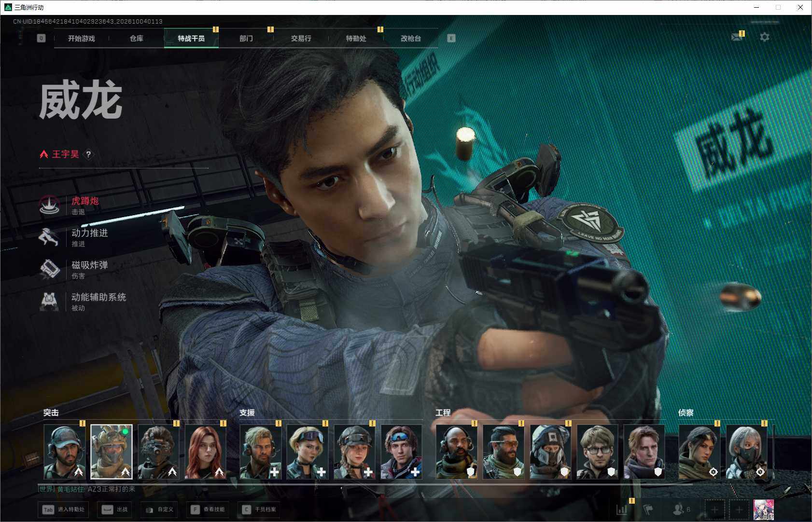Open the statistics bar chart icon

(622, 509)
